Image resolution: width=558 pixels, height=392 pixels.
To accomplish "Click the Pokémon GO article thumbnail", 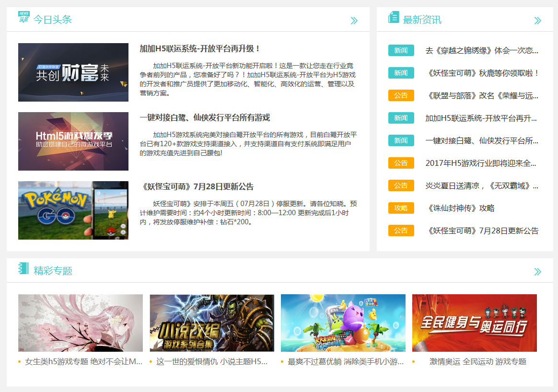I will (x=73, y=210).
